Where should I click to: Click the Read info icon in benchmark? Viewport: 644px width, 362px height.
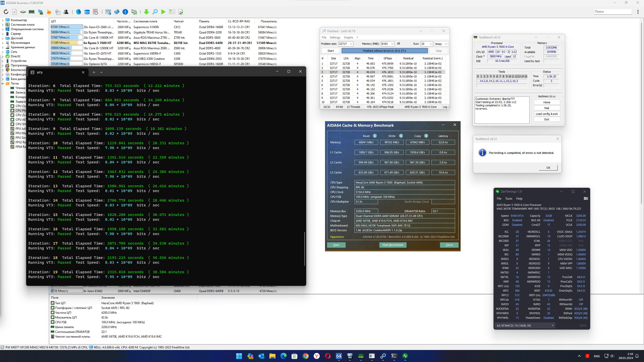click(375, 136)
